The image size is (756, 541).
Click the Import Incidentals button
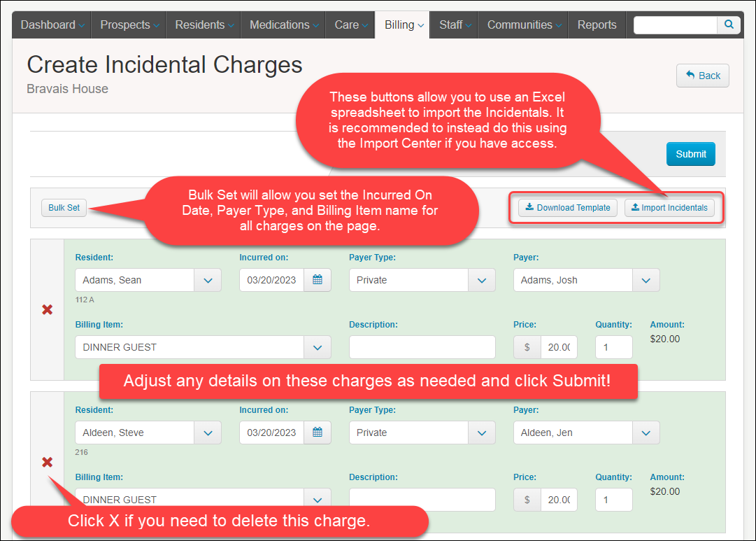(x=669, y=208)
